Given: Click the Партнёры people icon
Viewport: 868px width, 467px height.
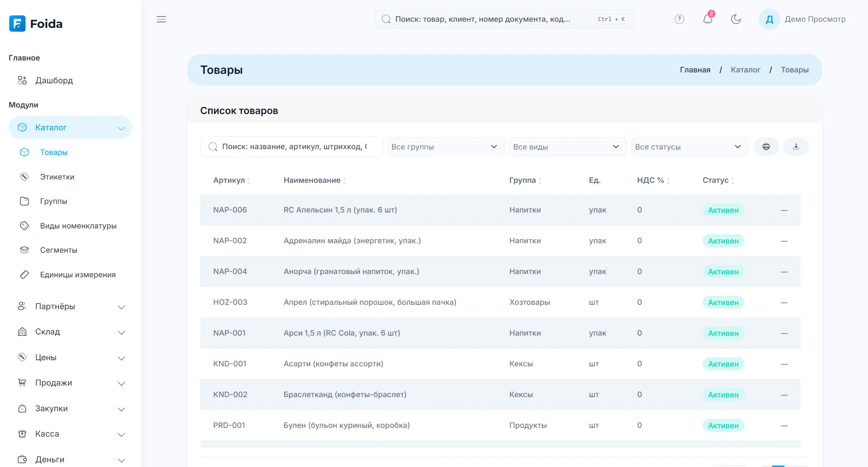Looking at the screenshot, I should pyautogui.click(x=22, y=306).
